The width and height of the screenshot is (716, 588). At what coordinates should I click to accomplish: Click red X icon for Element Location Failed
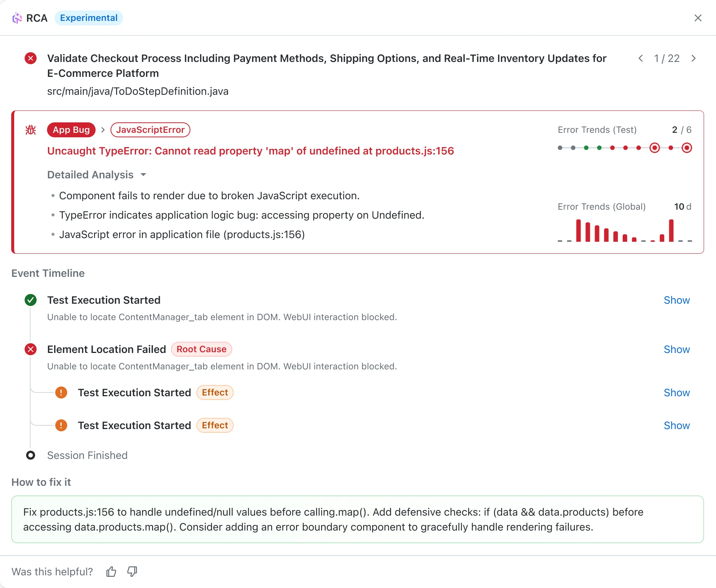(31, 349)
